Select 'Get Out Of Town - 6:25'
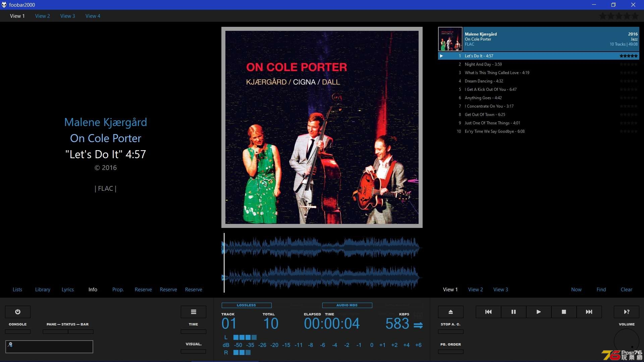The image size is (644, 362). point(539,115)
